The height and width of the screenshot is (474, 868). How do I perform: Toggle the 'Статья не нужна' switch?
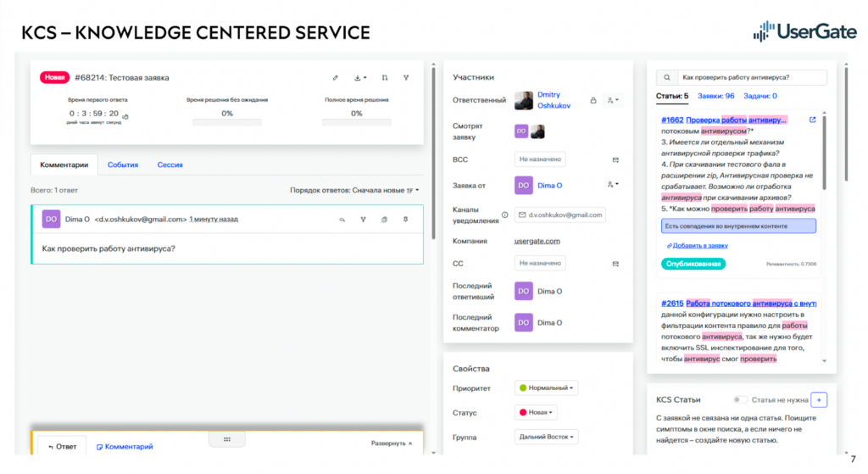(741, 399)
